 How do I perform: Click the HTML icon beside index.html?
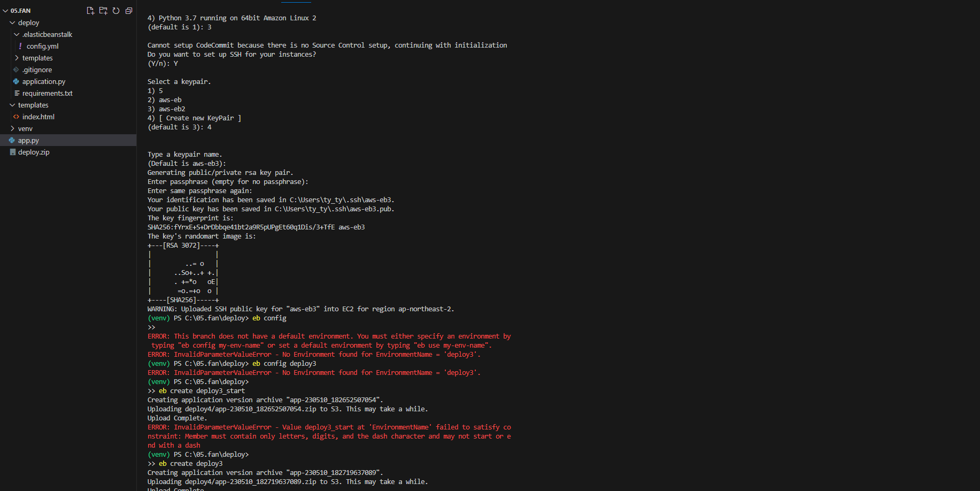(16, 117)
